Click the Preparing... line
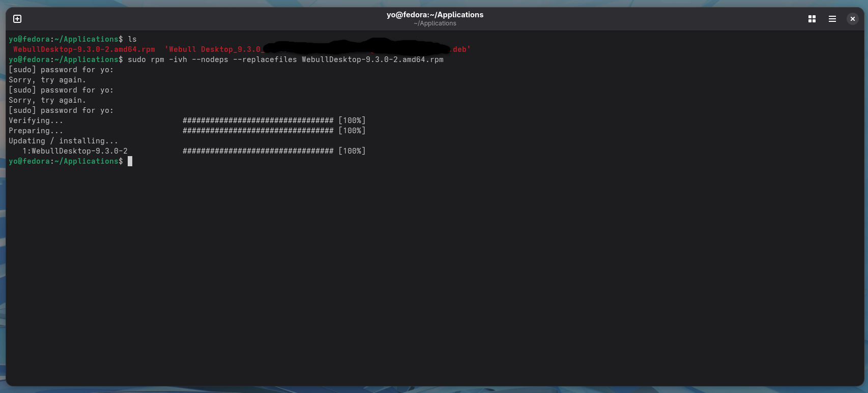Screen dimensions: 868x393 (x=36, y=131)
